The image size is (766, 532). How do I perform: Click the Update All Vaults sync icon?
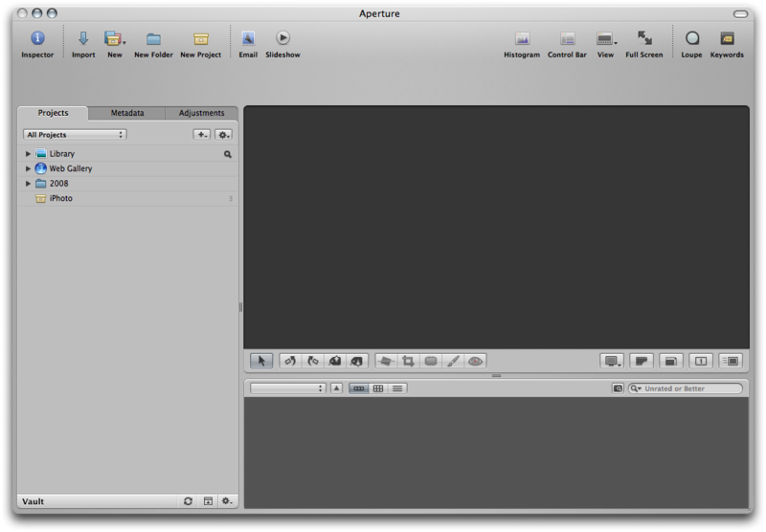coord(188,501)
